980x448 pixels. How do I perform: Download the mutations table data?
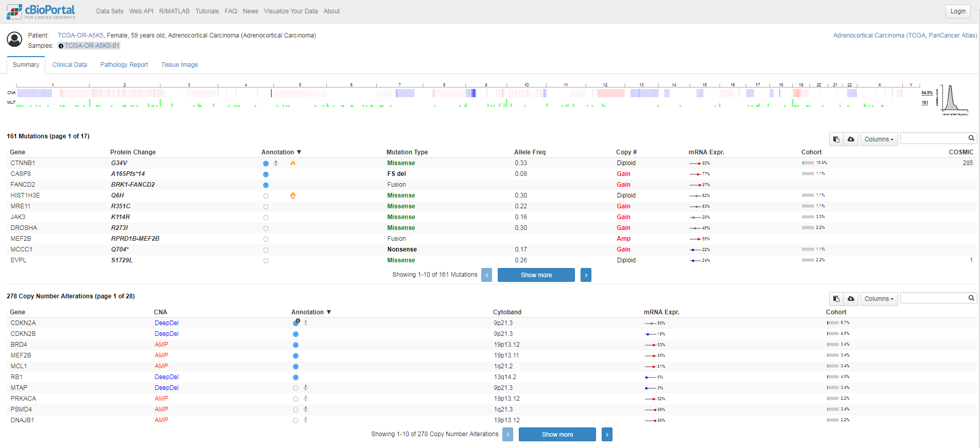click(x=851, y=139)
